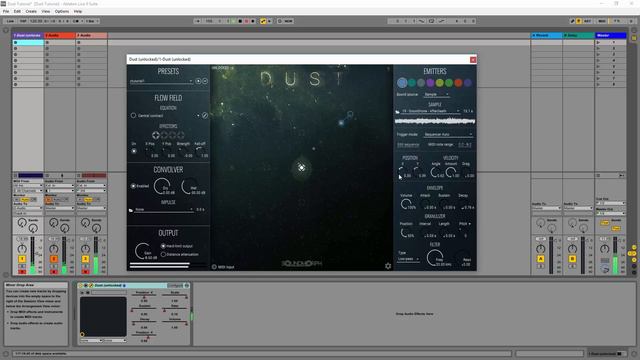
Task: Click the Velocity Amount knob
Action: point(451,172)
